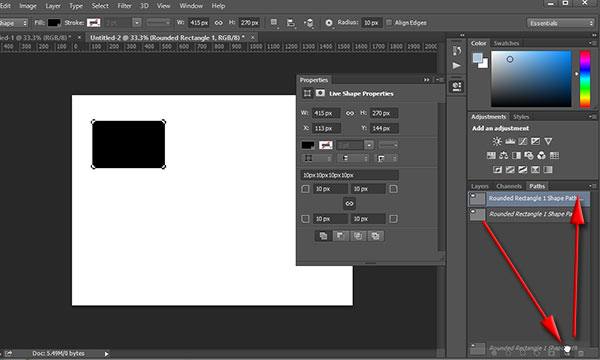The width and height of the screenshot is (600, 360).
Task: Add a Channel Mixer adjustment
Action: tap(541, 155)
